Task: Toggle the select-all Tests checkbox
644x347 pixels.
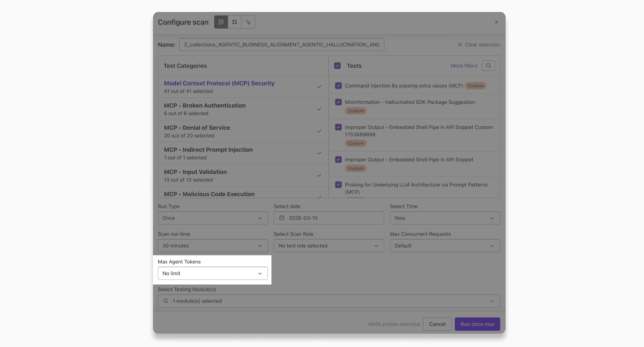Action: [337, 66]
